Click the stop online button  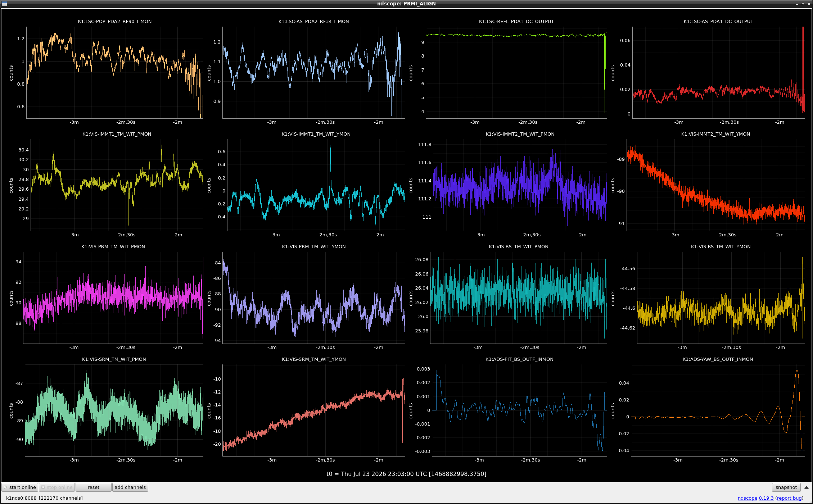[57, 487]
